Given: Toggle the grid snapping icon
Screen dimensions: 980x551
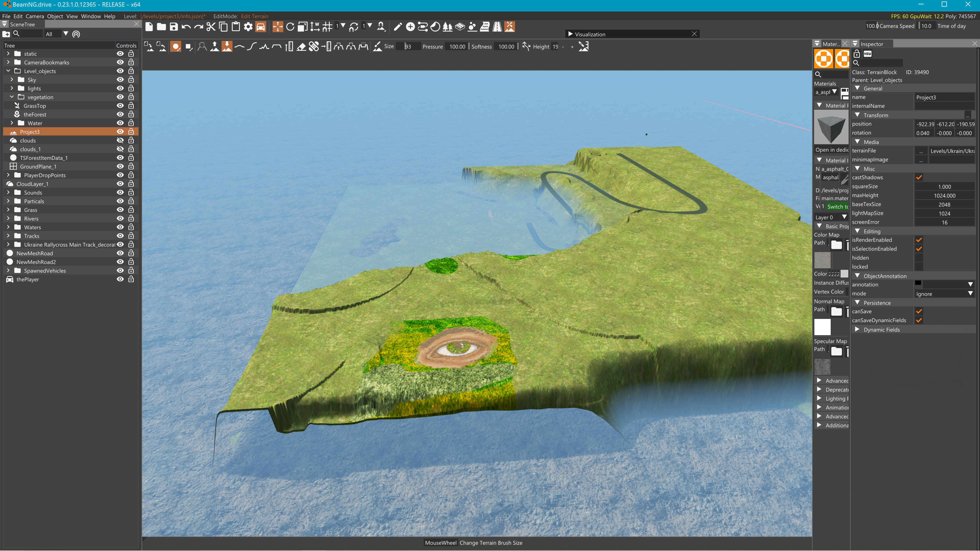Looking at the screenshot, I should (x=327, y=27).
